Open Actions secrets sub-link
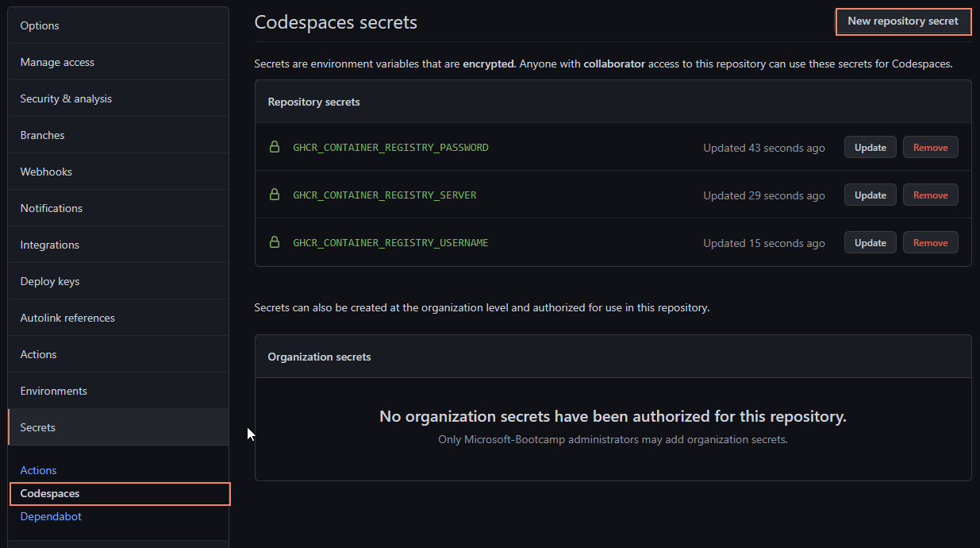980x548 pixels. pos(38,470)
